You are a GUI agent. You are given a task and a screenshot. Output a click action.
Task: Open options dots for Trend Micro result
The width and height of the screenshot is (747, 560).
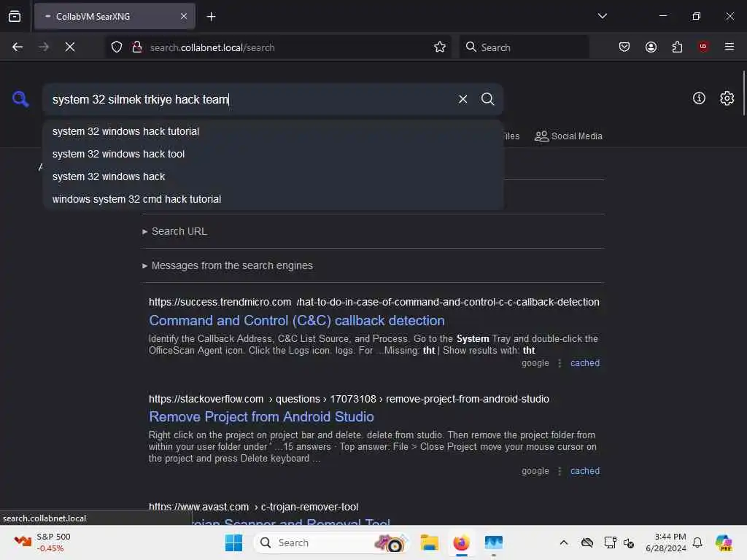[560, 363]
